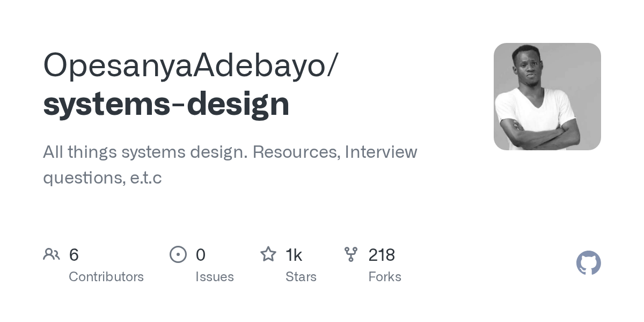Click the Issues label

215,277
